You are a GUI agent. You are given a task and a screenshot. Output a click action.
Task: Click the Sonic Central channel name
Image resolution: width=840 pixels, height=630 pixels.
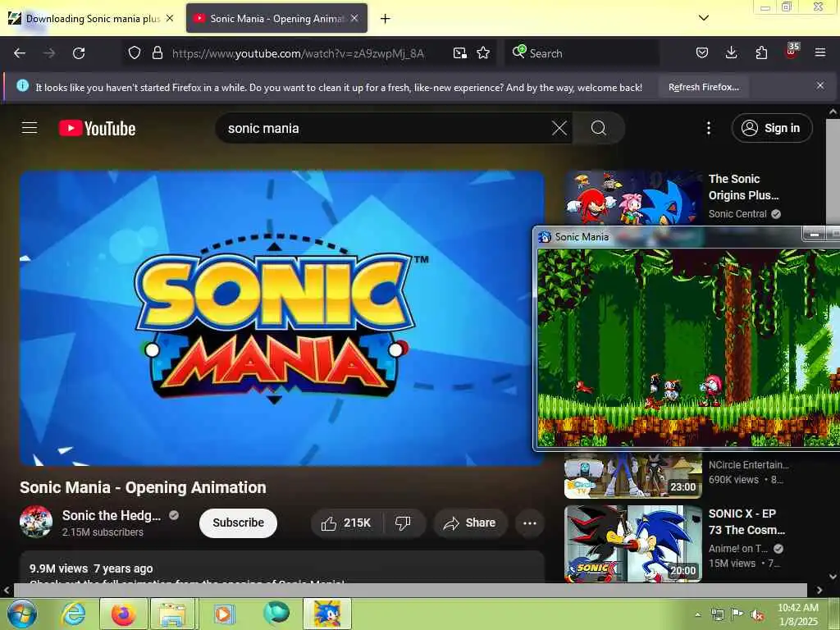click(x=737, y=214)
